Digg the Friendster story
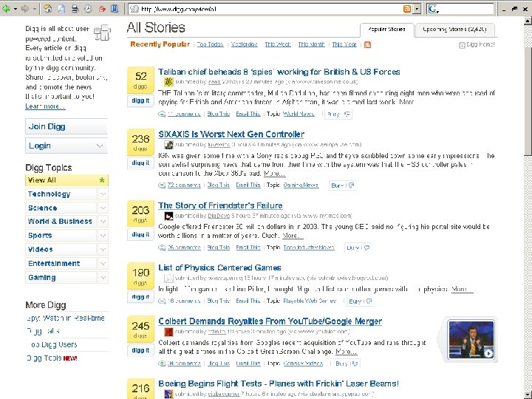This screenshot has width=532, height=399. (140, 234)
